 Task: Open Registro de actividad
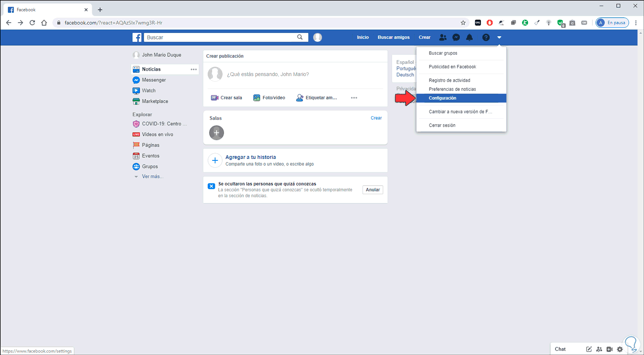pyautogui.click(x=461, y=80)
